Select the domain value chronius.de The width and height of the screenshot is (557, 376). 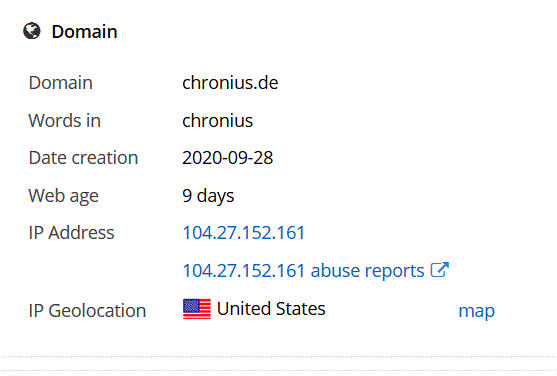(x=230, y=83)
